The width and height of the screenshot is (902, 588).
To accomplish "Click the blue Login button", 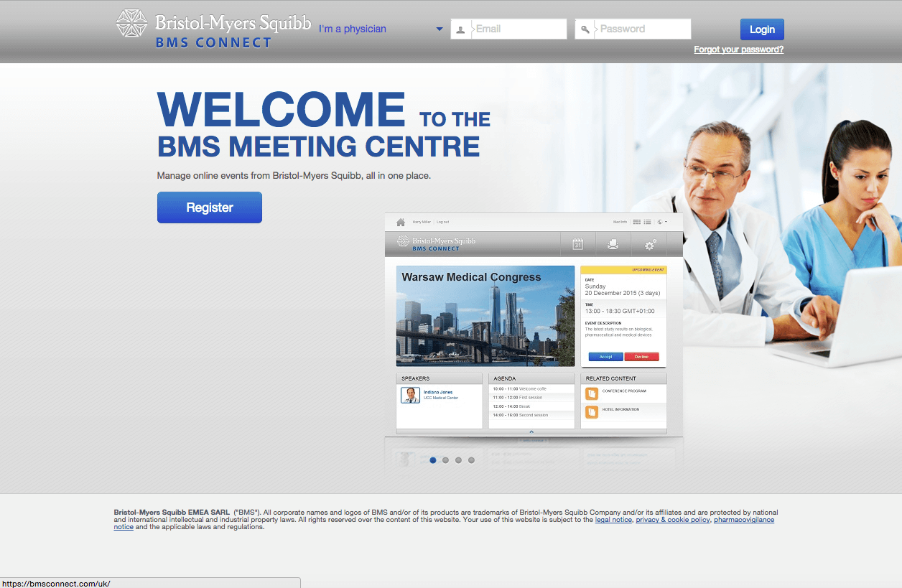I will pos(762,29).
